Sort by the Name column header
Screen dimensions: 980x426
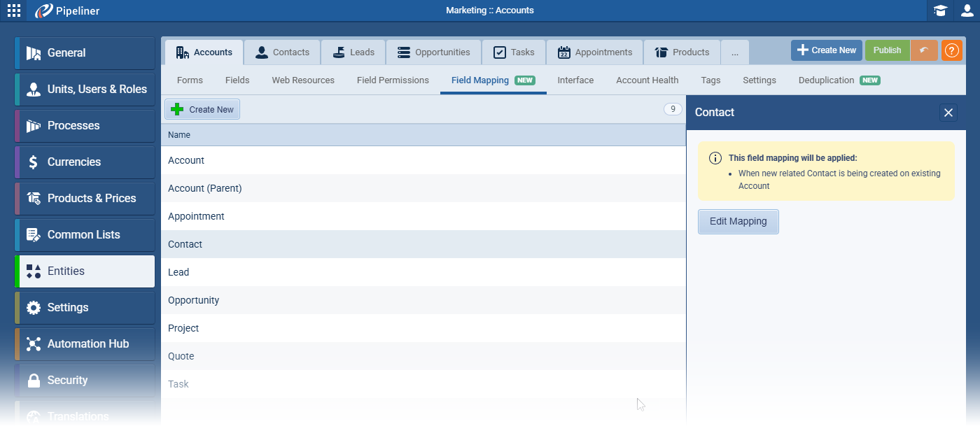coord(179,135)
